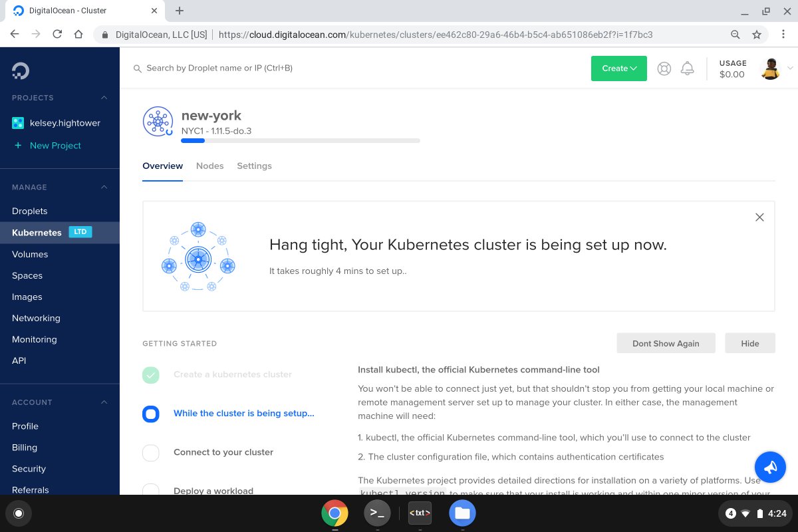Click the Dont Show Again button
This screenshot has height=532, width=798.
(x=666, y=343)
